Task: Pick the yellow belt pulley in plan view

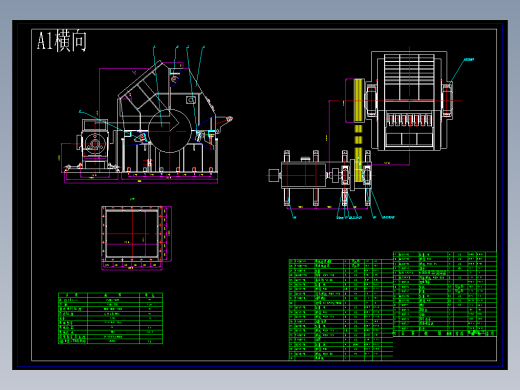Action: pos(358,100)
